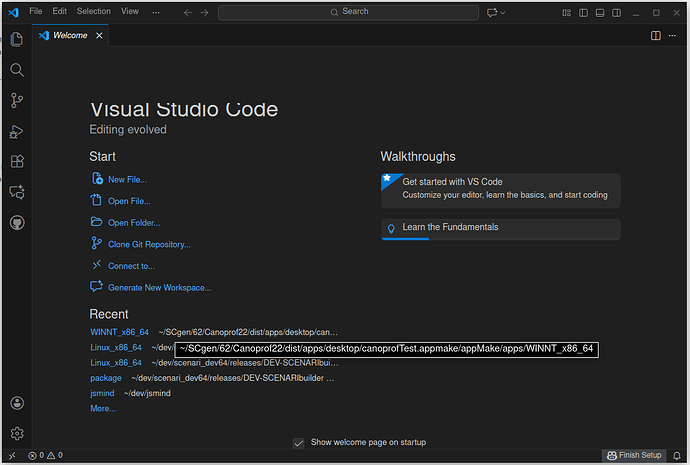Open the Extensions view
Screen dimensions: 690x465
(17, 161)
